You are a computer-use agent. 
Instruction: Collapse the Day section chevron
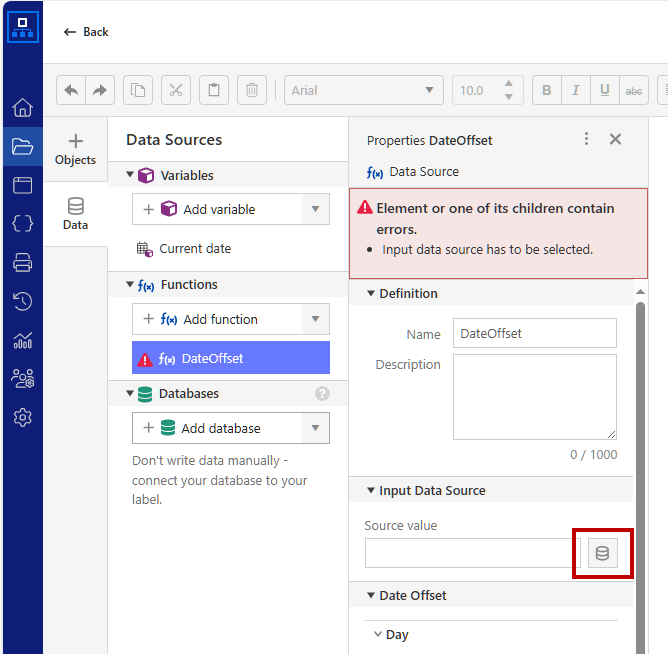pyautogui.click(x=378, y=635)
